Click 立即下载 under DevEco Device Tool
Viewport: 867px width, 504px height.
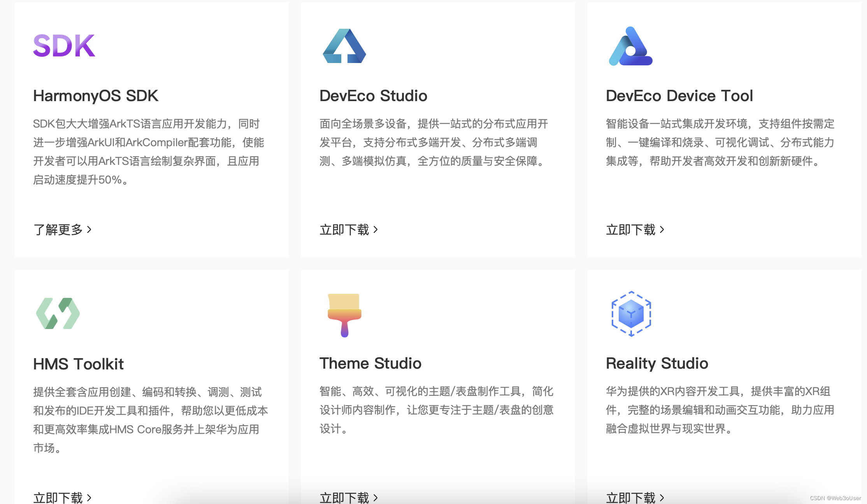(x=635, y=229)
